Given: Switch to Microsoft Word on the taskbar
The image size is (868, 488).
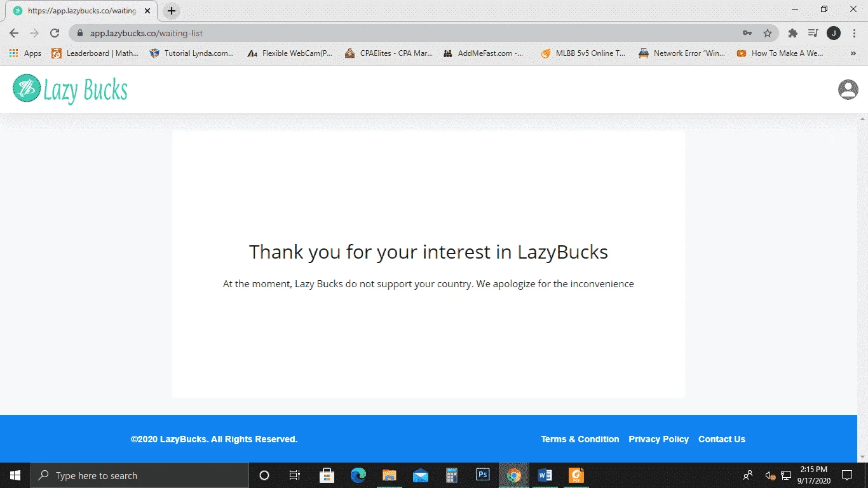Looking at the screenshot, I should (545, 475).
